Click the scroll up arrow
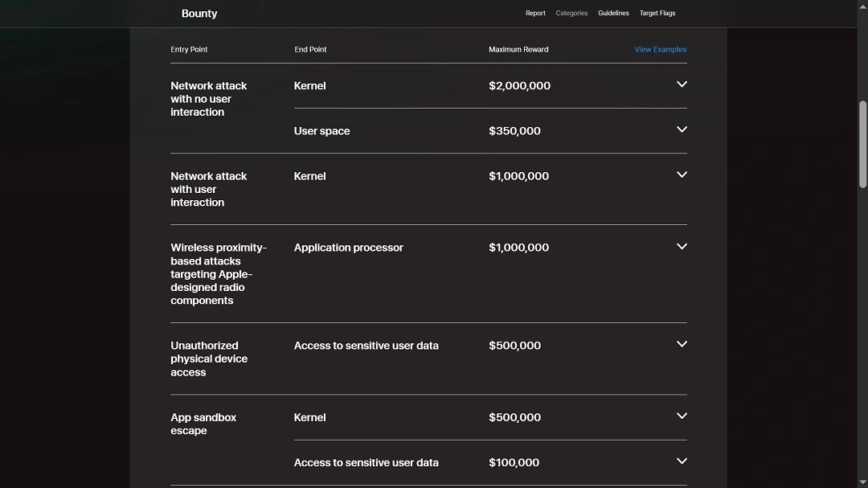868x488 pixels. point(862,6)
